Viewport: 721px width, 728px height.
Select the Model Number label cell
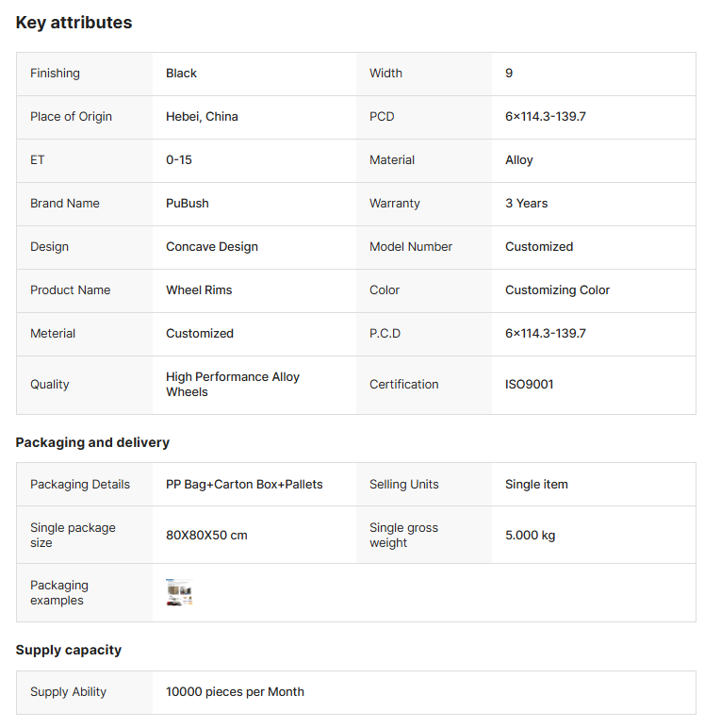pyautogui.click(x=411, y=247)
